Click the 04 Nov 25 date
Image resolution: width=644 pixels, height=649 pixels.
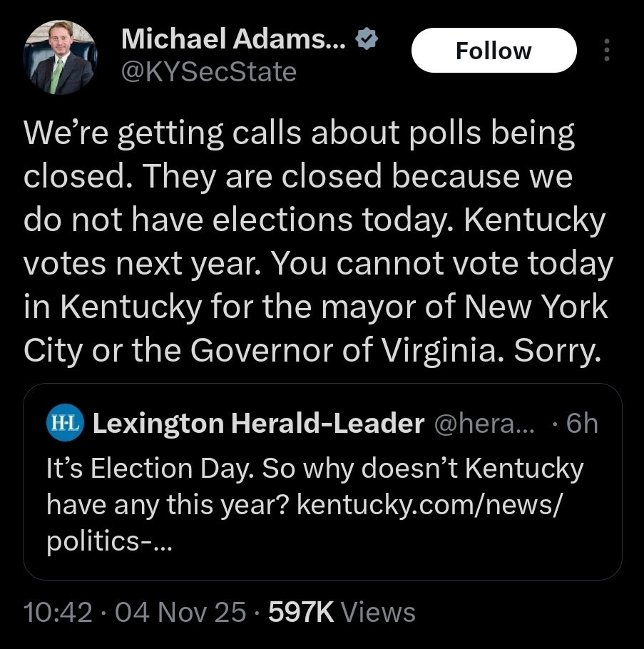(x=180, y=612)
